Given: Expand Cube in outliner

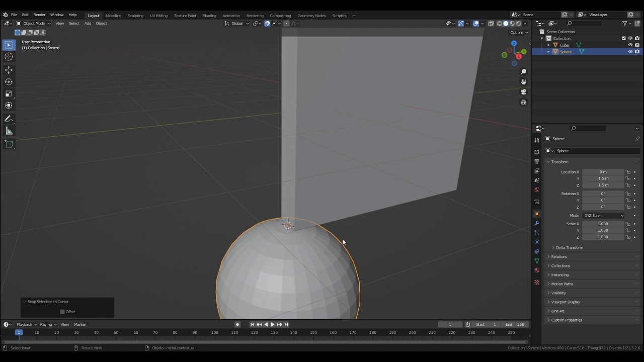Looking at the screenshot, I should point(548,45).
